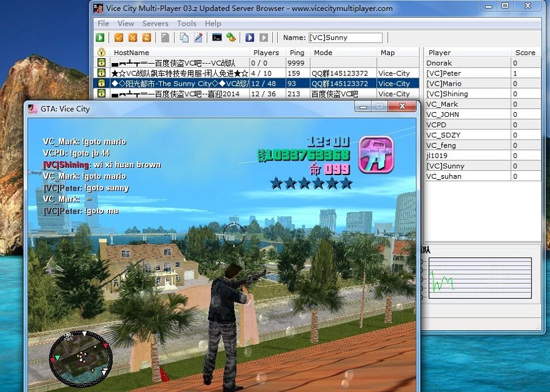Select player VC_feng in the player list
The height and width of the screenshot is (392, 550).
483,145
